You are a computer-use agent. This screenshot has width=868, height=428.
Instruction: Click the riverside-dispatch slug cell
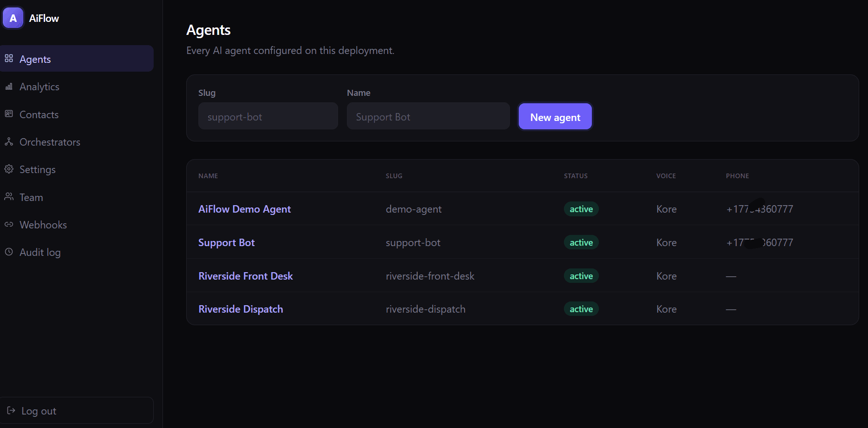pyautogui.click(x=426, y=309)
